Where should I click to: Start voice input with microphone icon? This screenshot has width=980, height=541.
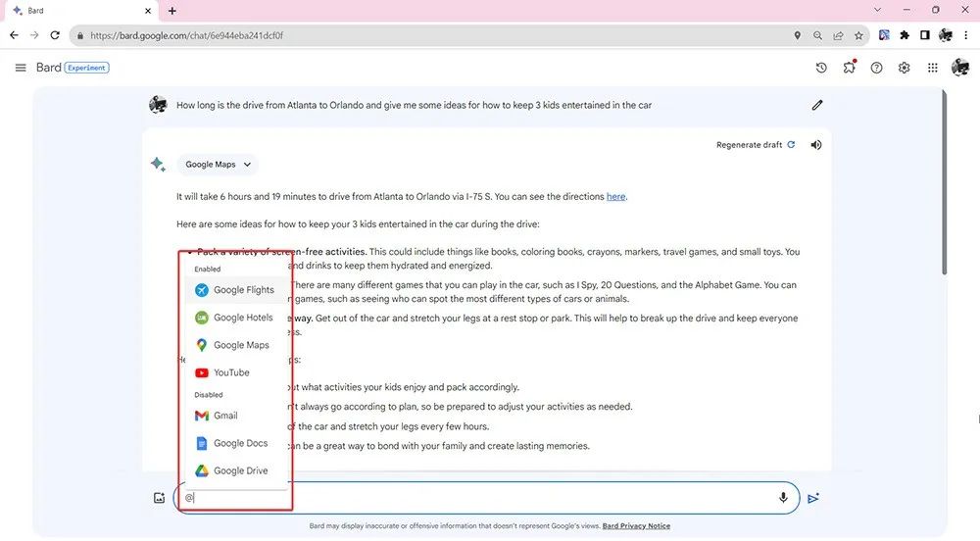pyautogui.click(x=782, y=498)
